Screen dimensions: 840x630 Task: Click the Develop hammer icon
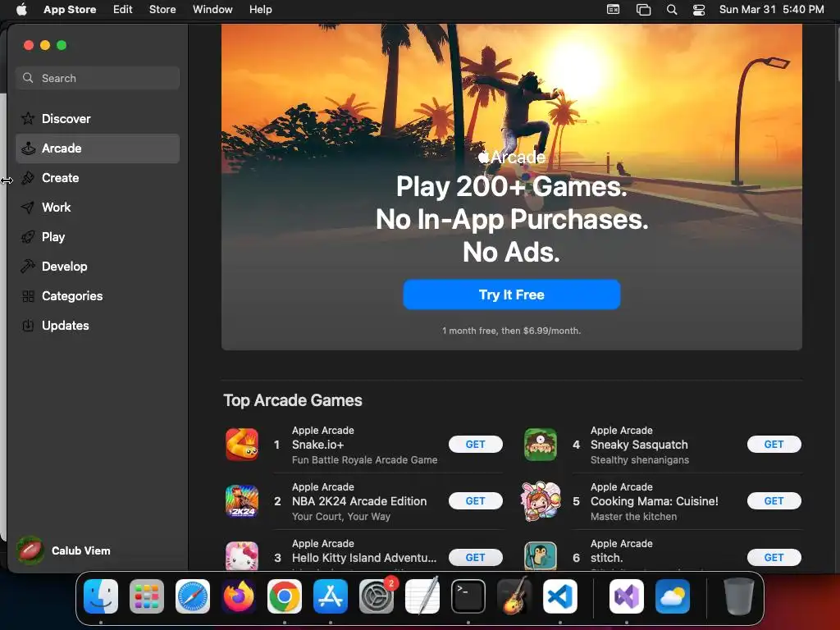[28, 267]
